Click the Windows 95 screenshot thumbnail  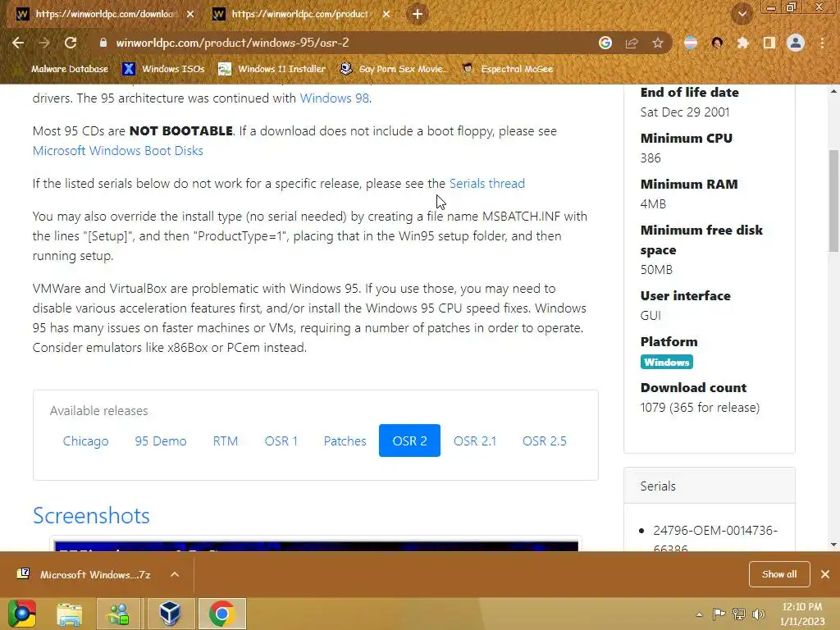[316, 545]
